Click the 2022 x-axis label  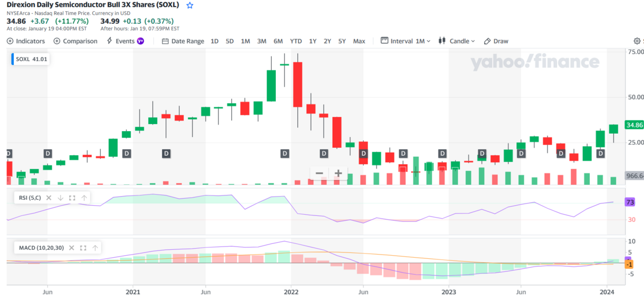(291, 292)
